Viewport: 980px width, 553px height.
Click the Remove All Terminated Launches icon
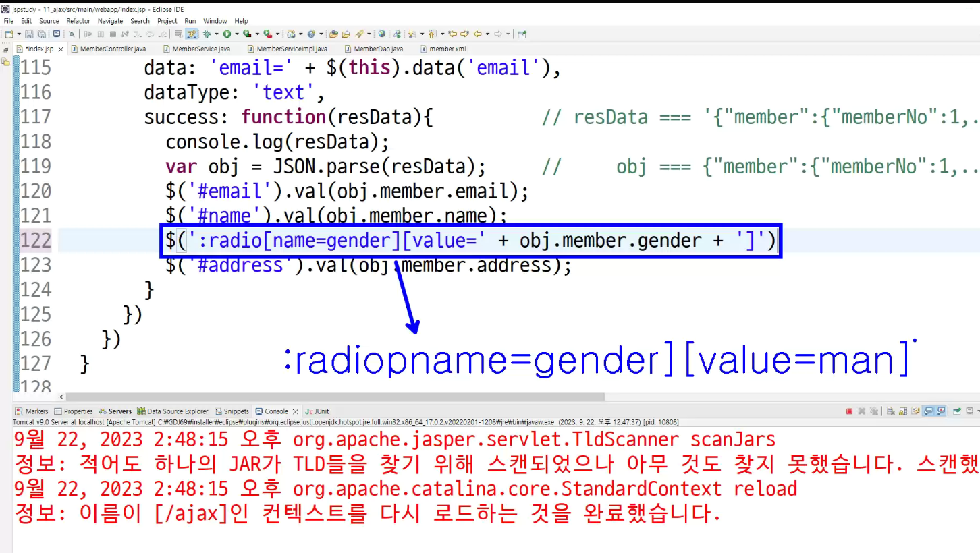874,411
